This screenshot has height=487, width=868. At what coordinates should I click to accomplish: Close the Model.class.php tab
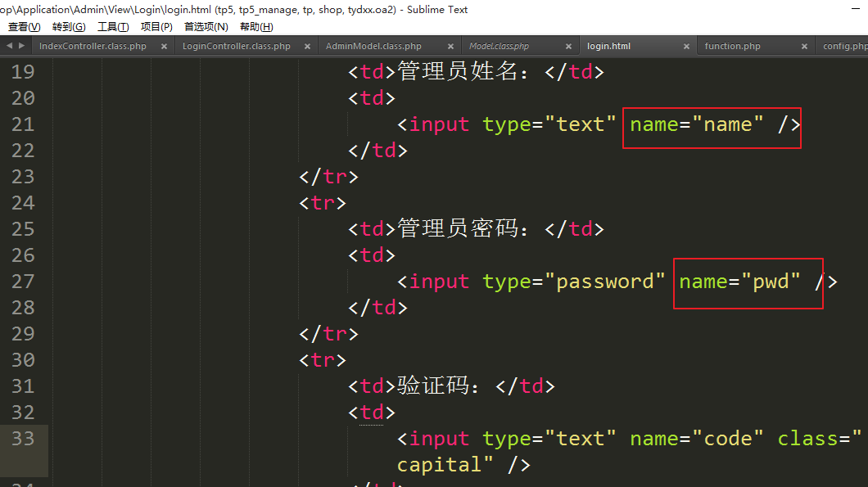click(x=567, y=47)
